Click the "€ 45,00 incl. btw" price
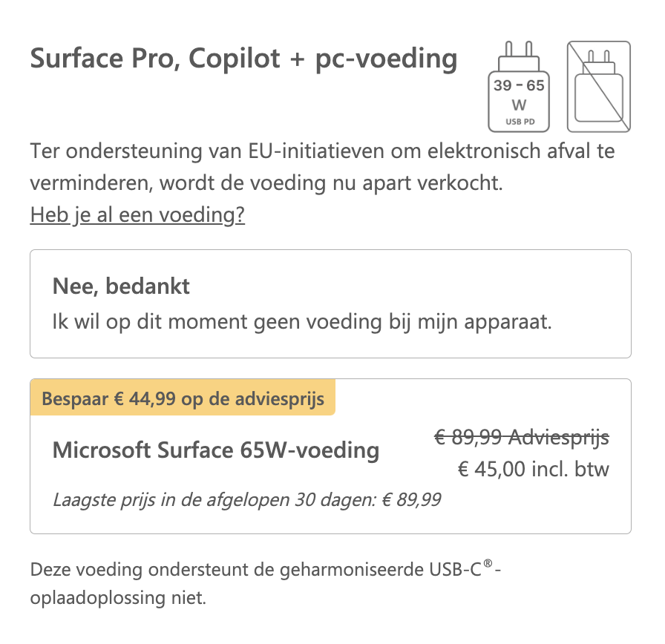Image resolution: width=665 pixels, height=644 pixels. click(533, 469)
